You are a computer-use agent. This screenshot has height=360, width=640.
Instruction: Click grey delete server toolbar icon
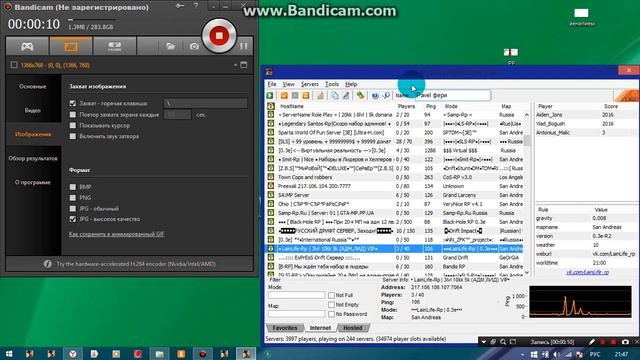coord(295,96)
